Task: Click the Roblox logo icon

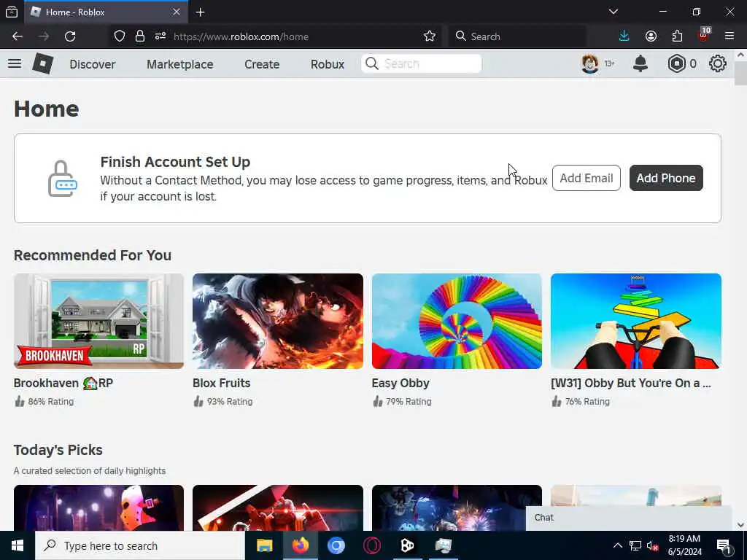Action: click(42, 63)
